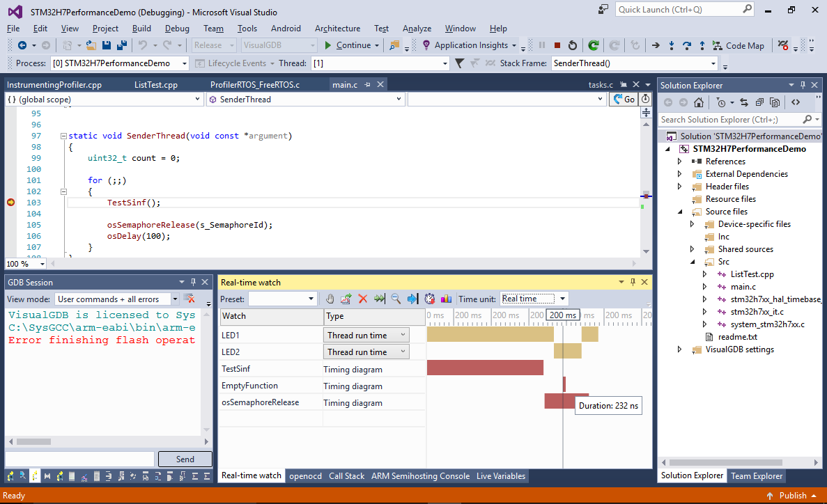Image resolution: width=827 pixels, height=504 pixels.
Task: Click the Find in Files icon
Action: tap(394, 45)
